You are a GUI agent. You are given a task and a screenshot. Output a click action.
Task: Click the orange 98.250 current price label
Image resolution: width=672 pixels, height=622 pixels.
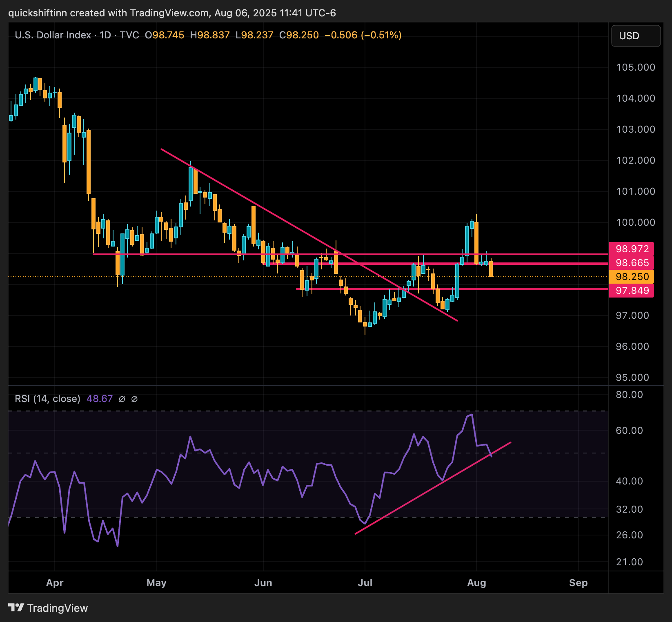click(632, 277)
